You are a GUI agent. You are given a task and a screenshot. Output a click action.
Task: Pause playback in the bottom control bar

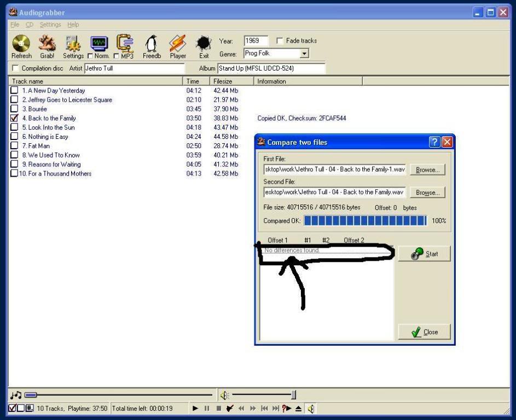tap(207, 408)
